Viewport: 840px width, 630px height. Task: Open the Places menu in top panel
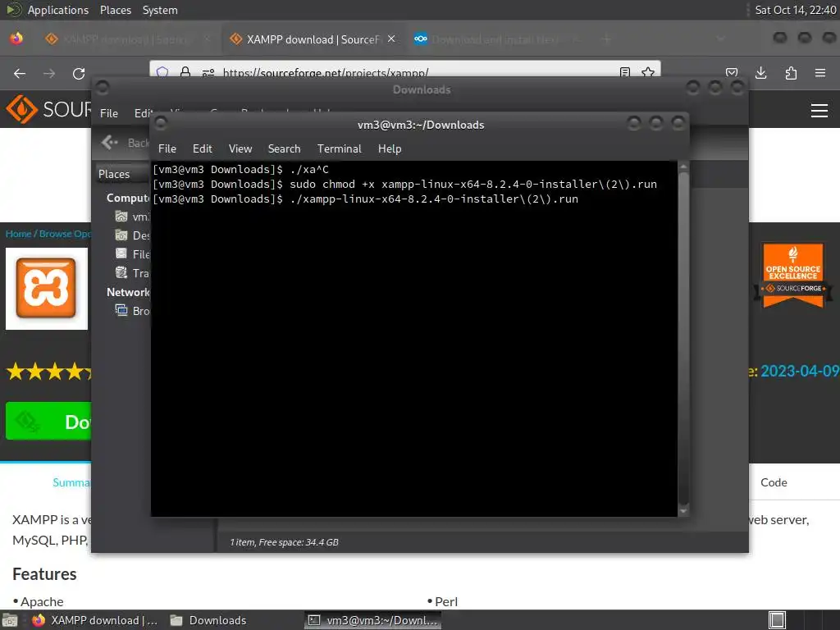coord(115,10)
